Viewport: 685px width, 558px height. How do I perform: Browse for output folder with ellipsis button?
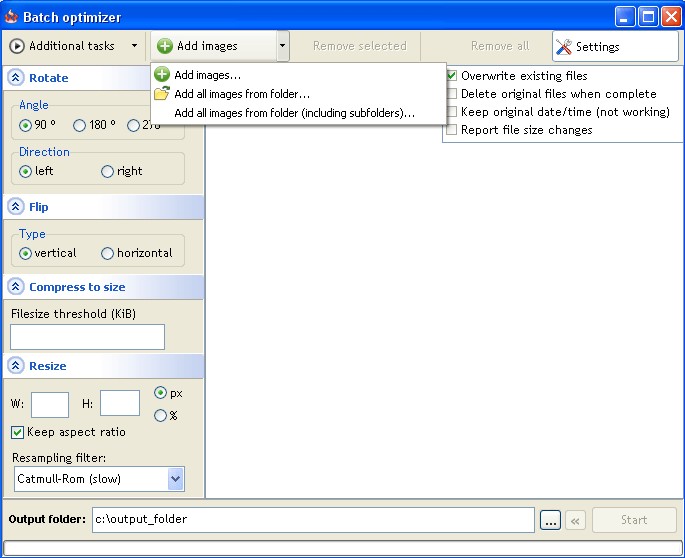click(550, 520)
